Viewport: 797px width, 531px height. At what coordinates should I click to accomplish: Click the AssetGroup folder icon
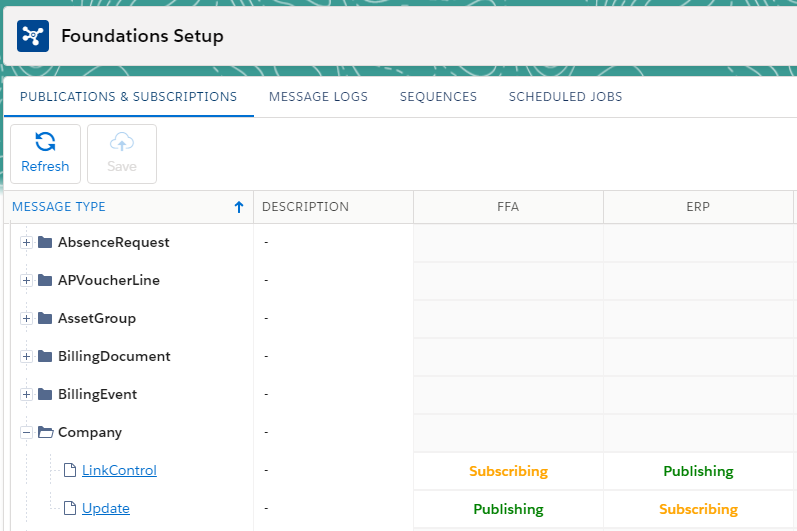(x=45, y=318)
